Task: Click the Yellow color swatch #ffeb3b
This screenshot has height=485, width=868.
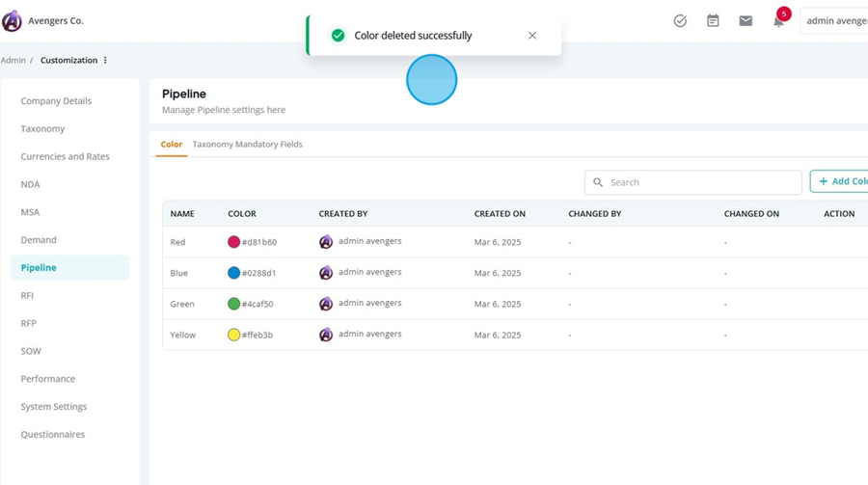Action: pos(233,335)
